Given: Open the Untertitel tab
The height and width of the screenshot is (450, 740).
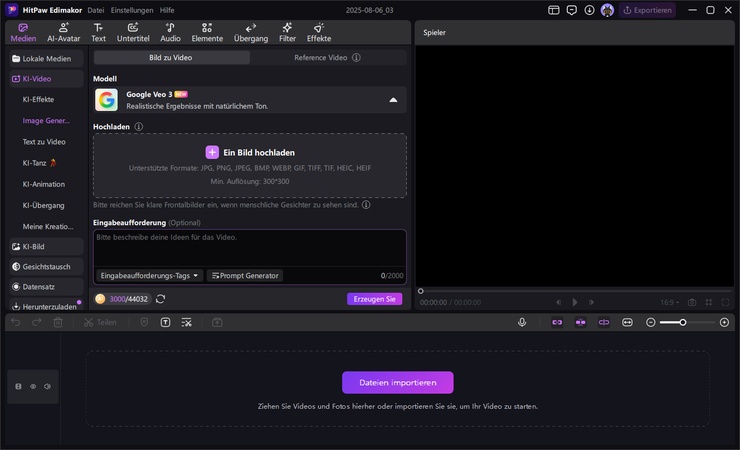Looking at the screenshot, I should point(133,33).
